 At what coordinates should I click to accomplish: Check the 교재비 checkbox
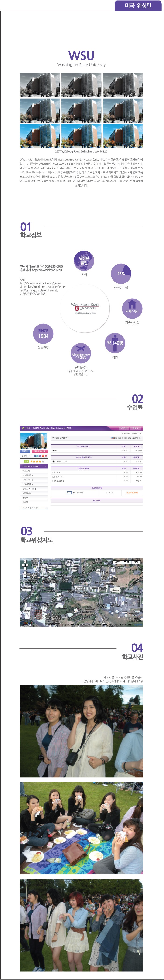[x=53, y=473]
